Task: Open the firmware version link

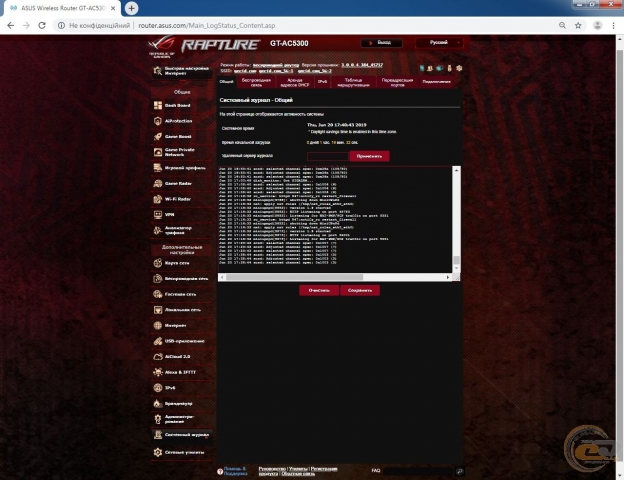Action: pyautogui.click(x=362, y=65)
